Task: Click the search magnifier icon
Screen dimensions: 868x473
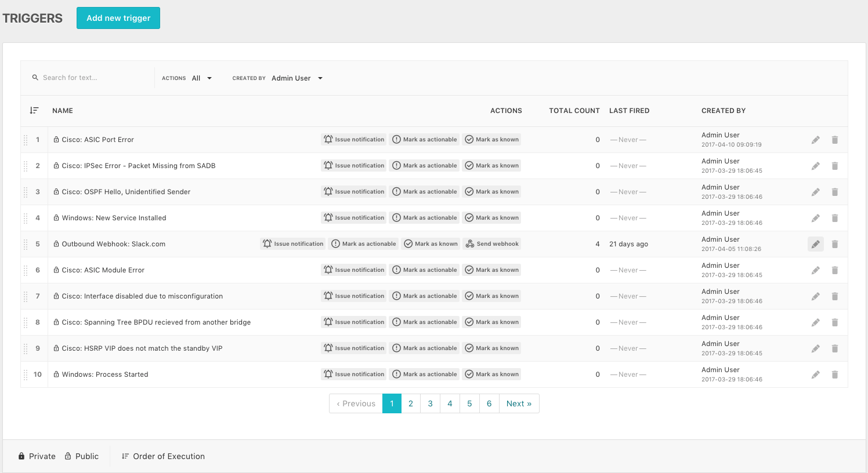Action: click(35, 77)
